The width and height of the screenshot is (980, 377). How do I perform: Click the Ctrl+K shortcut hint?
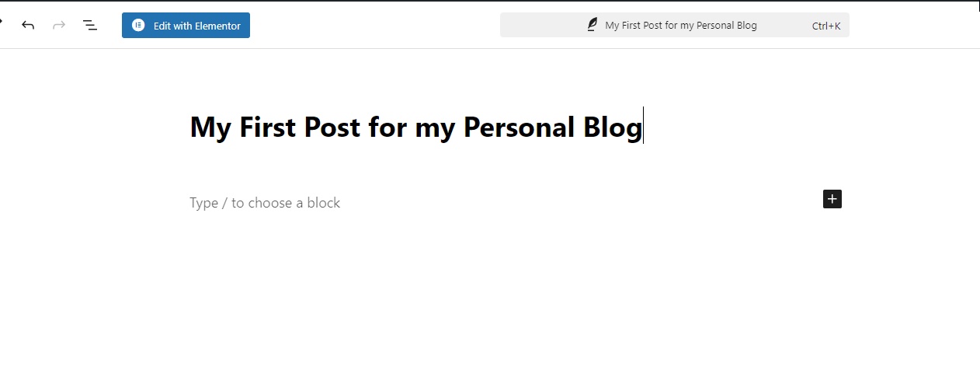(826, 26)
